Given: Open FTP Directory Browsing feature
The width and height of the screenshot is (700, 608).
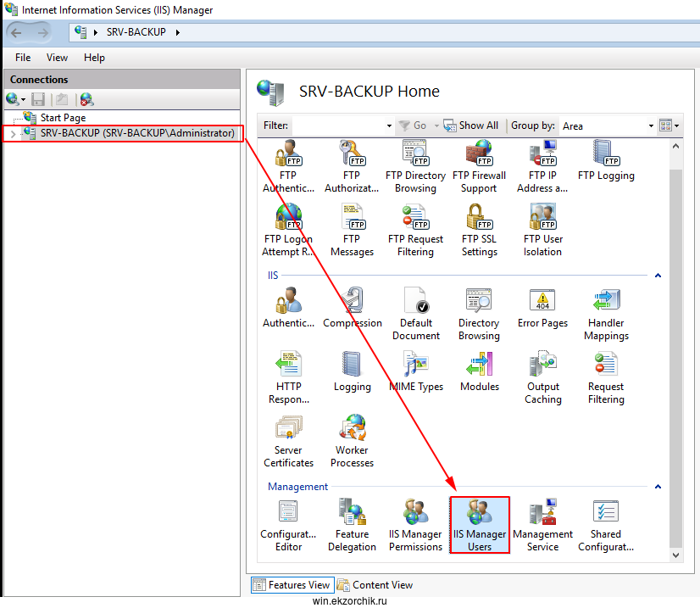Looking at the screenshot, I should pos(415,167).
